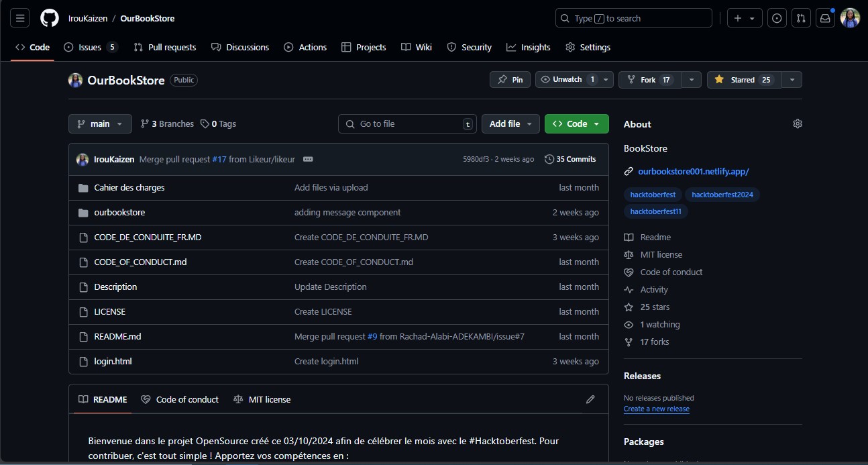Click the About section gear icon

point(797,123)
